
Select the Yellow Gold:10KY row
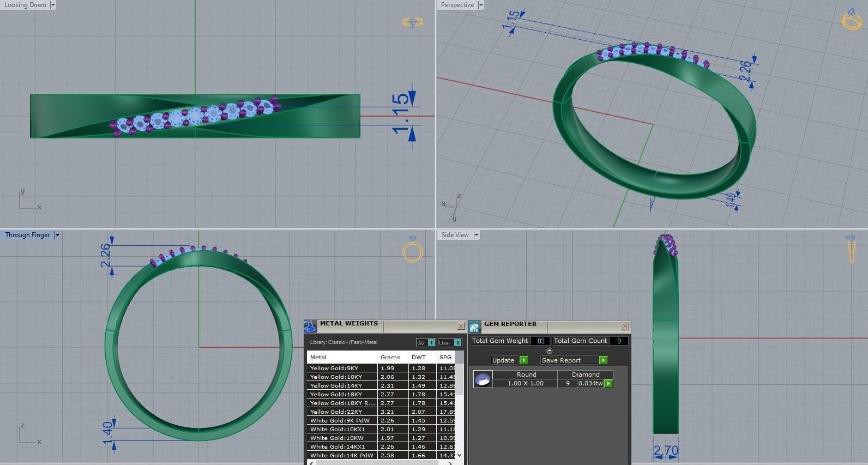pyautogui.click(x=381, y=377)
